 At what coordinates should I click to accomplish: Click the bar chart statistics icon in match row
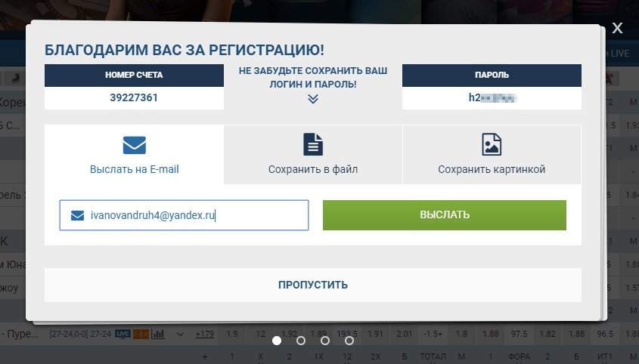[158, 334]
